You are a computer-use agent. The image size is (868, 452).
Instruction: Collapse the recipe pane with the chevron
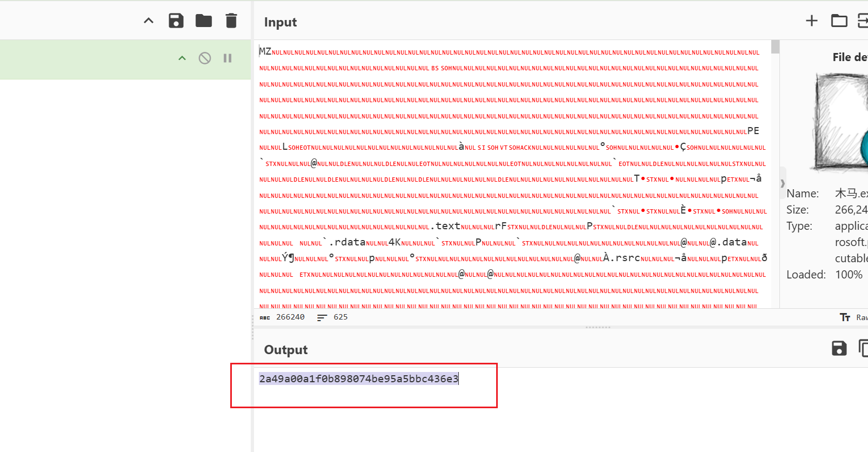point(149,21)
